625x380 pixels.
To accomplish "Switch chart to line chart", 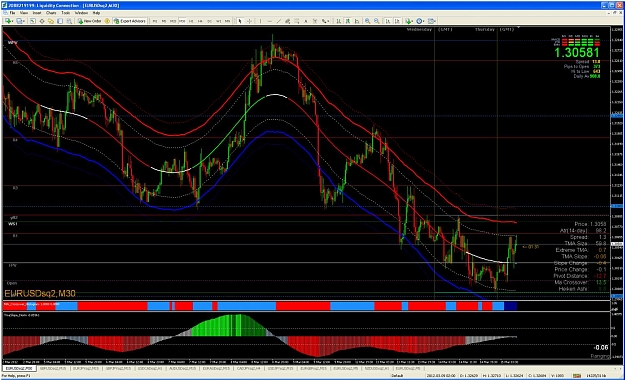I will [x=357, y=21].
